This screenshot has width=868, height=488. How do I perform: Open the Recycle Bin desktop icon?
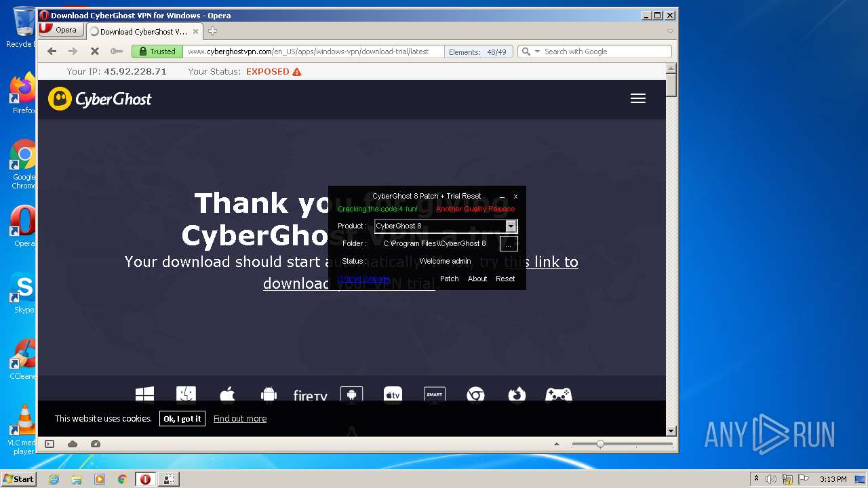22,27
